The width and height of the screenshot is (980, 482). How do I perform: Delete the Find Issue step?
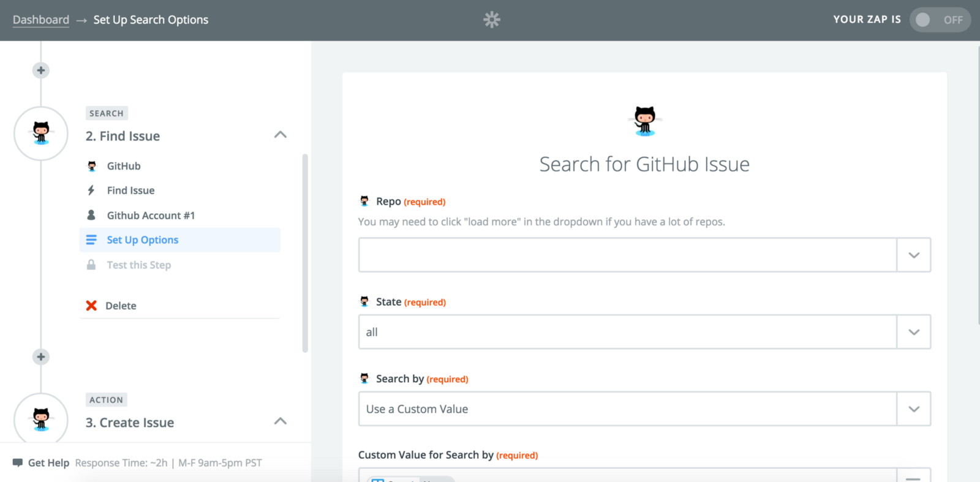(x=121, y=306)
